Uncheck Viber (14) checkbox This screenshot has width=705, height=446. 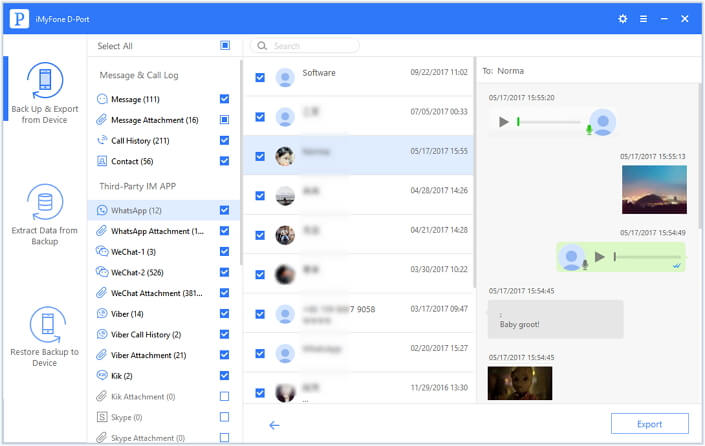[x=224, y=313]
